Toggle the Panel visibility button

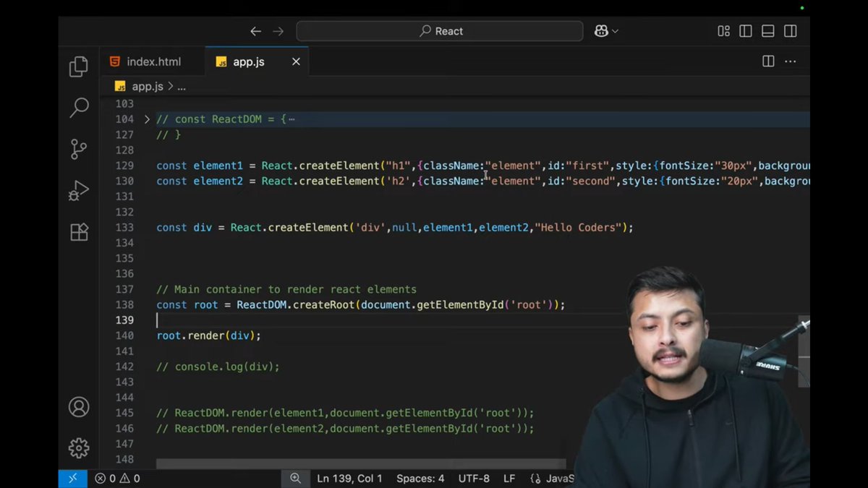pos(767,31)
